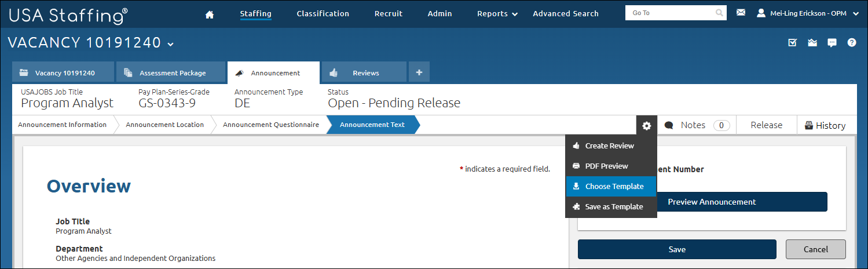The height and width of the screenshot is (269, 868).
Task: Click Other Agencies and Independent Organizations text
Action: 135,258
